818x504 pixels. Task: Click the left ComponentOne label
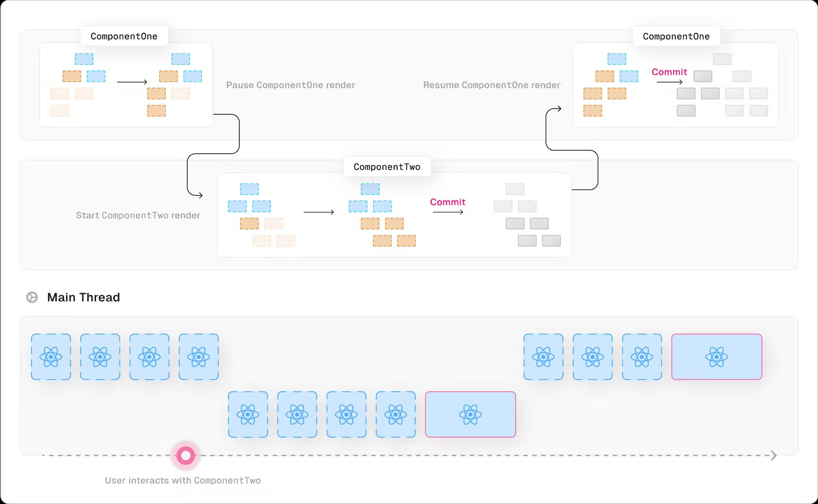coord(124,36)
